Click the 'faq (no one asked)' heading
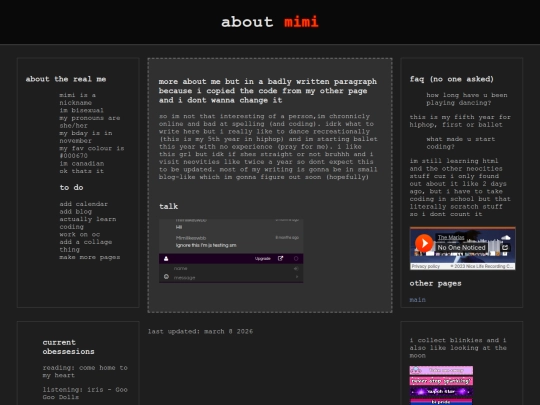Image resolution: width=540 pixels, height=405 pixels. click(451, 79)
